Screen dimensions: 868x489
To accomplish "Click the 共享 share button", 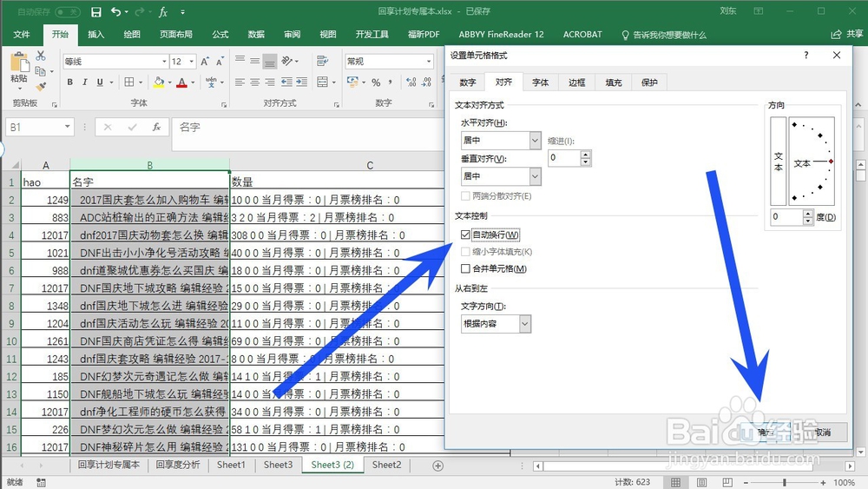I will [x=847, y=35].
